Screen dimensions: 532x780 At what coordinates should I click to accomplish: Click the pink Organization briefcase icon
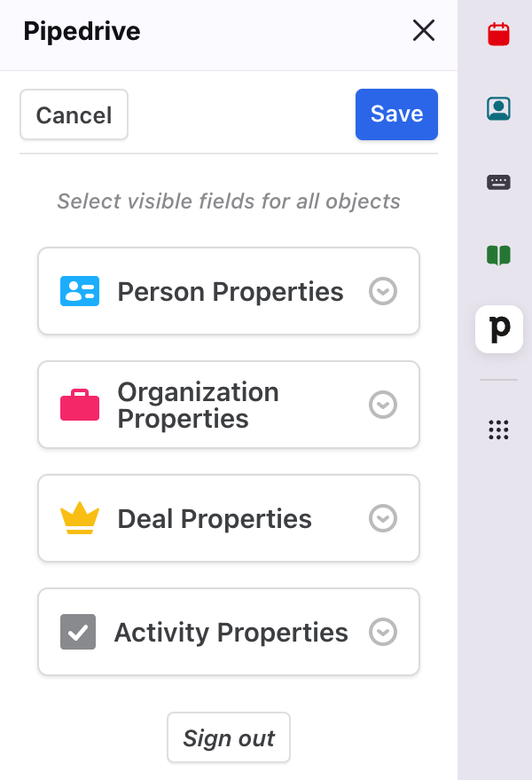click(80, 405)
